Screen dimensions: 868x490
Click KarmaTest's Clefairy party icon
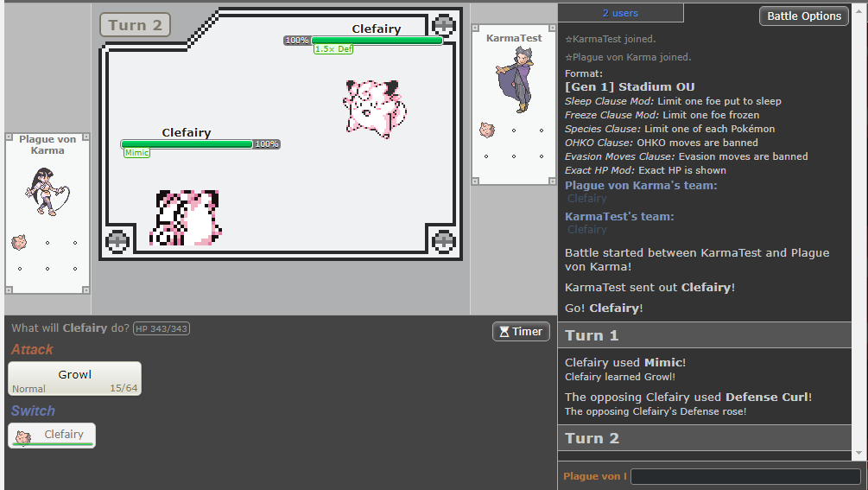(x=486, y=130)
